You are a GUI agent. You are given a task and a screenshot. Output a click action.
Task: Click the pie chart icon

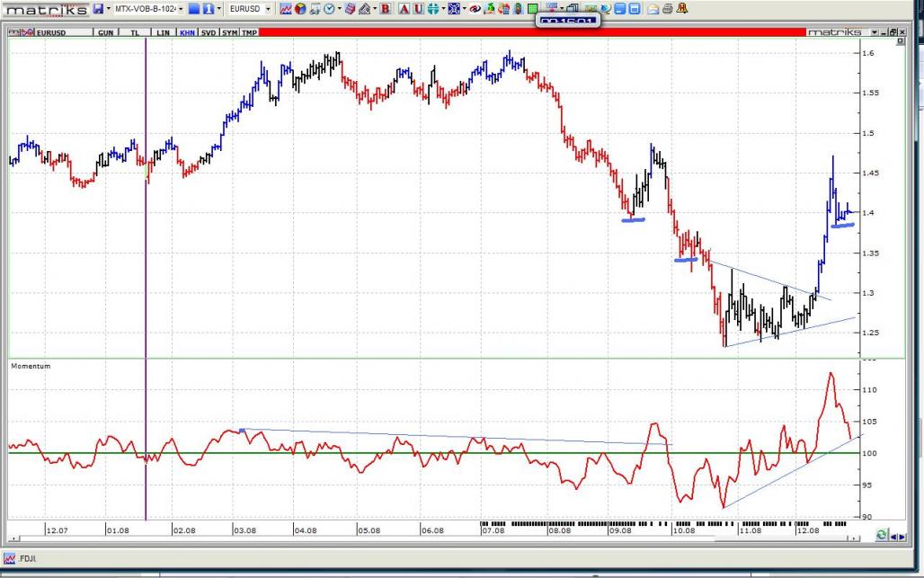coord(300,8)
